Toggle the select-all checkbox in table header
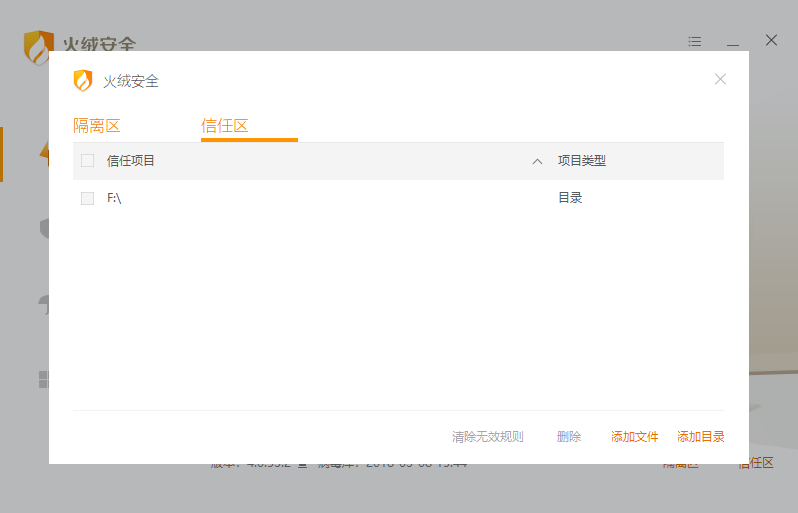This screenshot has width=798, height=513. coord(87,161)
